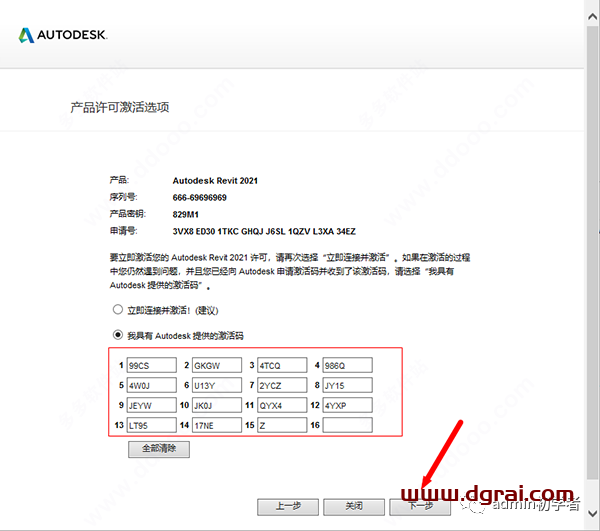Click activation code field 5 containing 4W0J
Screen dimensions: 600x531
pos(152,385)
